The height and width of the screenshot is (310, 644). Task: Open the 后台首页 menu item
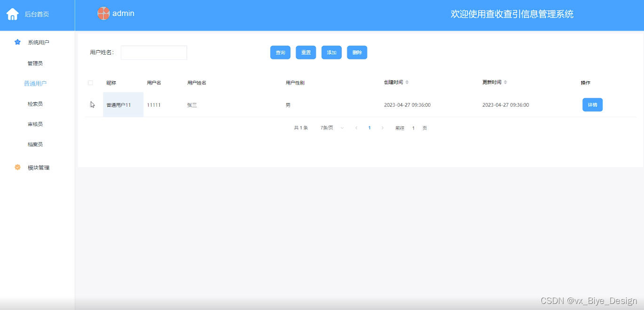pyautogui.click(x=37, y=14)
